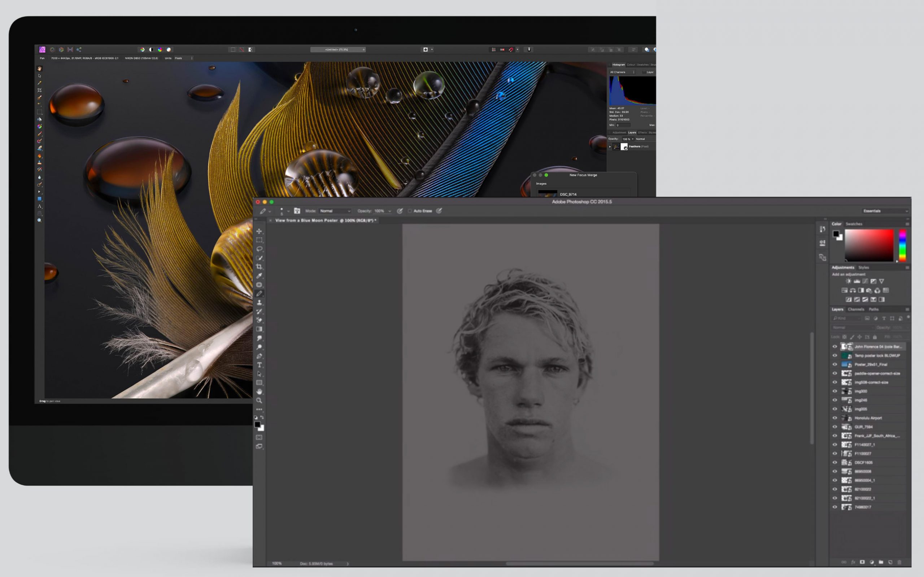Viewport: 924px width, 577px height.
Task: Select the Move tool in Photoshop
Action: [x=259, y=231]
